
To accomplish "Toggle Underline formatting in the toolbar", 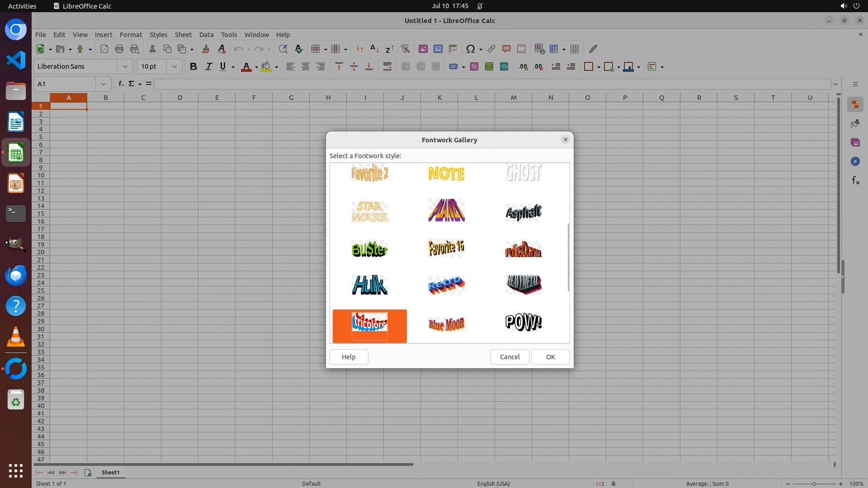I will (223, 67).
